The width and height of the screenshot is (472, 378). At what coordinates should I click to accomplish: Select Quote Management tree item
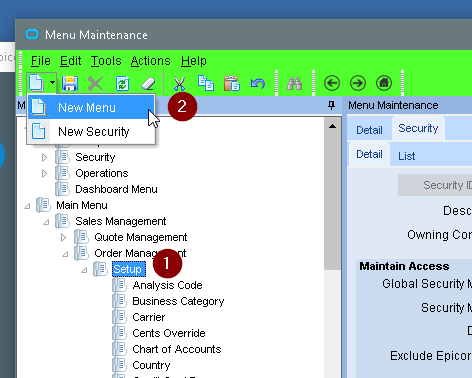coord(140,237)
